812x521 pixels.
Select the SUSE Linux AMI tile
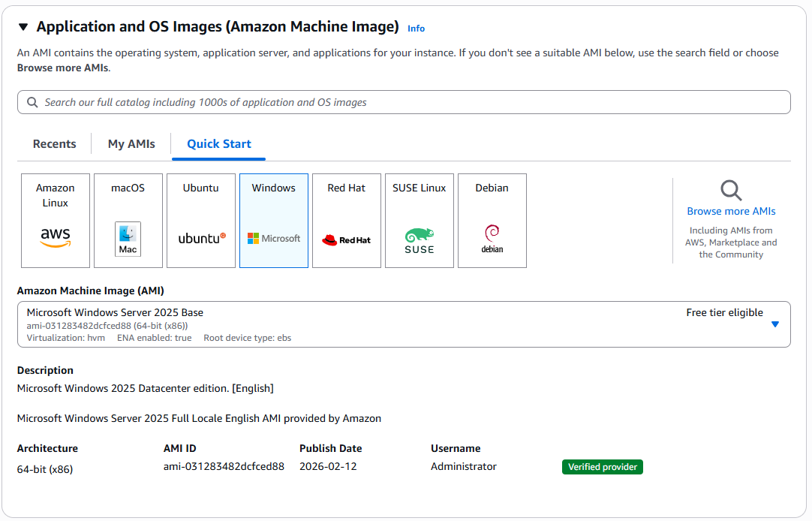point(420,221)
